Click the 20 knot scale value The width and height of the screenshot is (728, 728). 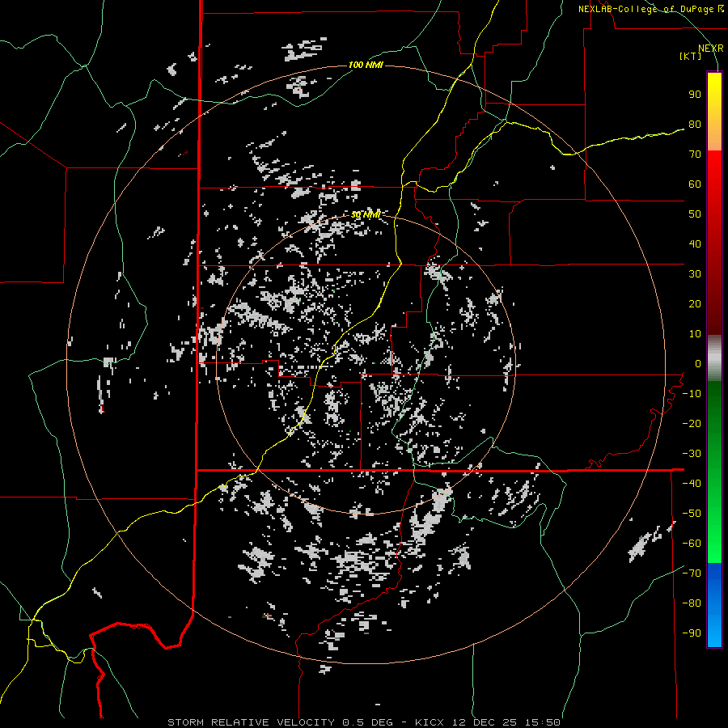[695, 304]
